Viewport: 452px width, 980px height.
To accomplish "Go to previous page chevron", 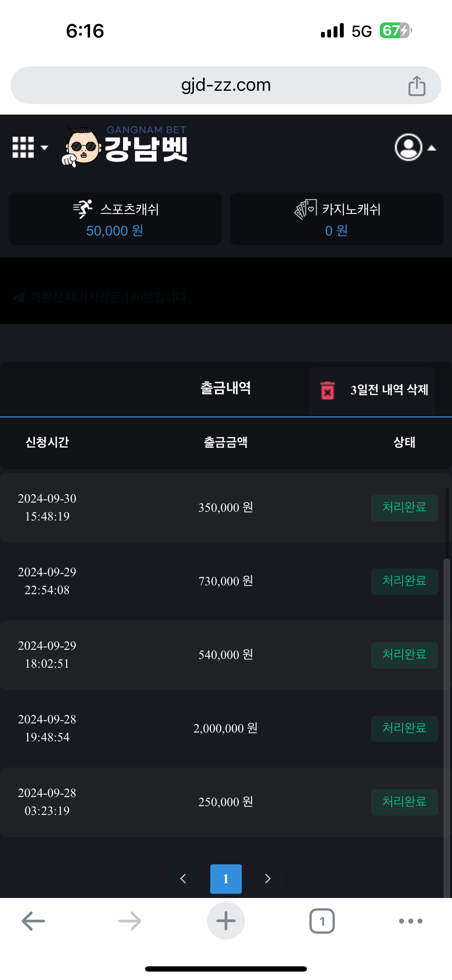I will pos(183,878).
